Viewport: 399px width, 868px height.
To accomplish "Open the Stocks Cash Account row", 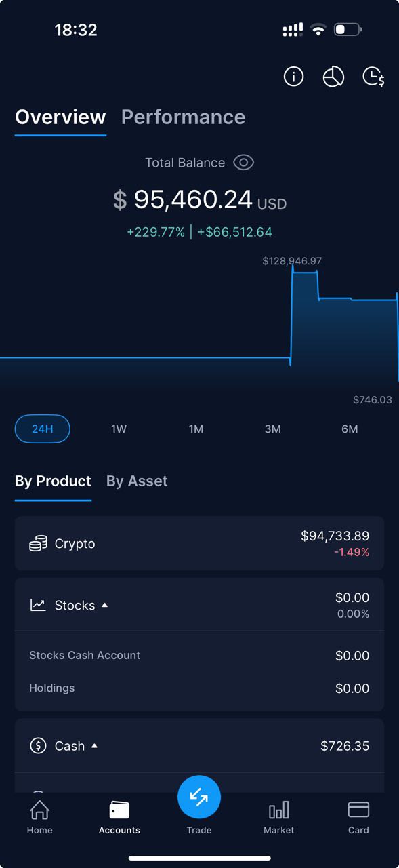I will (x=199, y=656).
